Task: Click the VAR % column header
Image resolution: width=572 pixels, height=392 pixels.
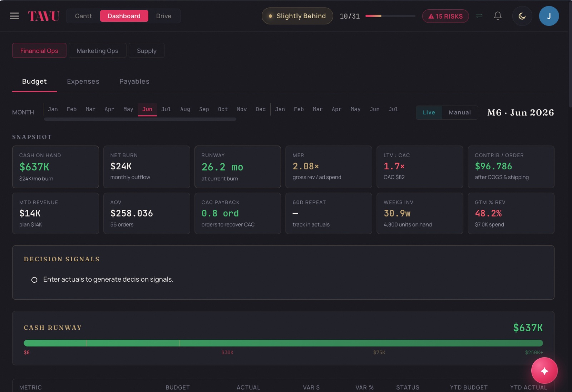Action: coord(365,387)
